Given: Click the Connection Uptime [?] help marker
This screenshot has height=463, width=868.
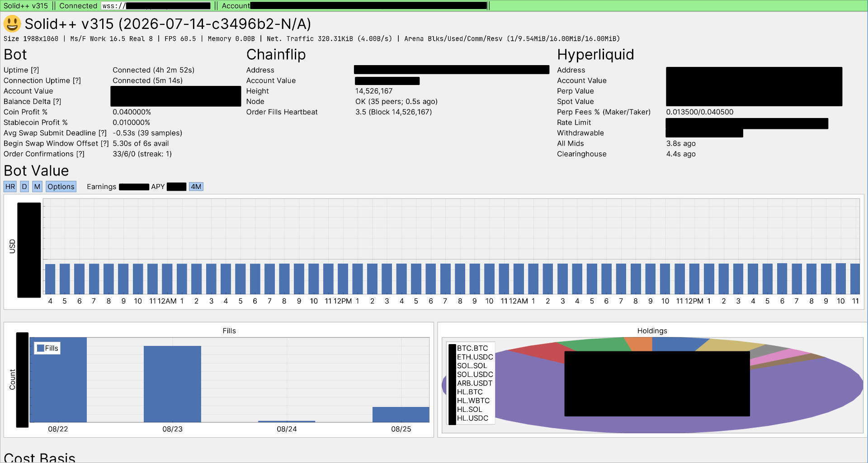Looking at the screenshot, I should [x=77, y=80].
